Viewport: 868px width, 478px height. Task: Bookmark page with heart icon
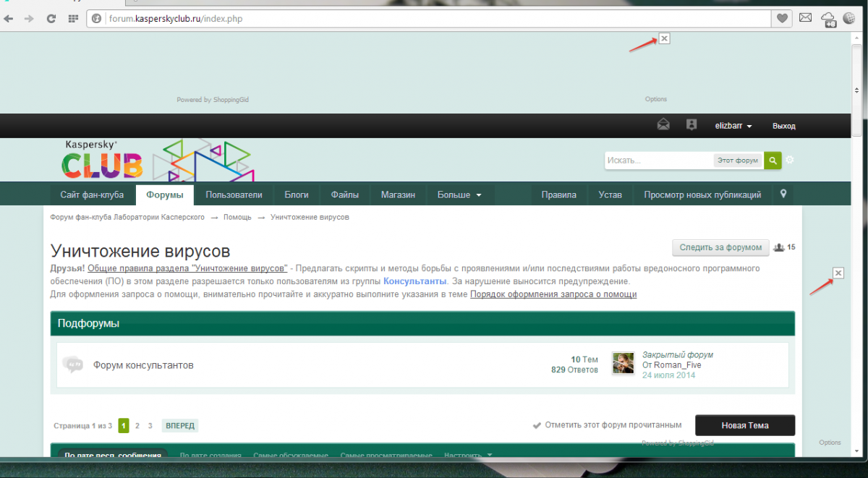(x=782, y=18)
